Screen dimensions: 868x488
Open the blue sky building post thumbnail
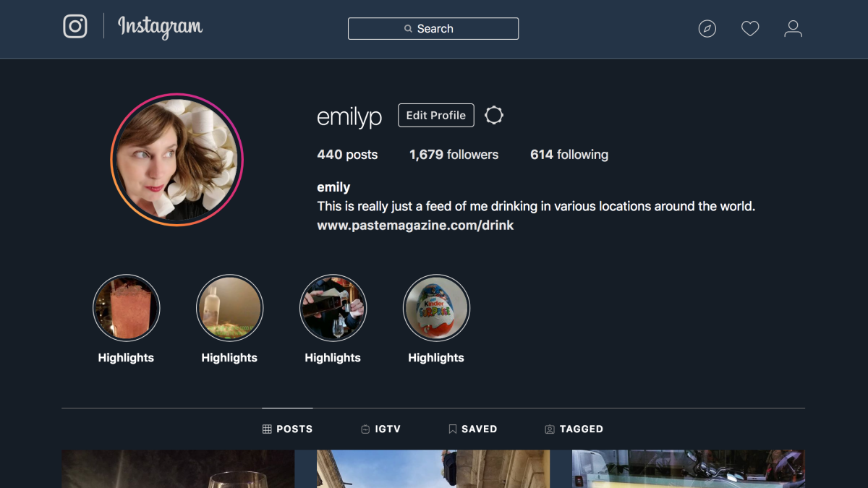pos(433,469)
